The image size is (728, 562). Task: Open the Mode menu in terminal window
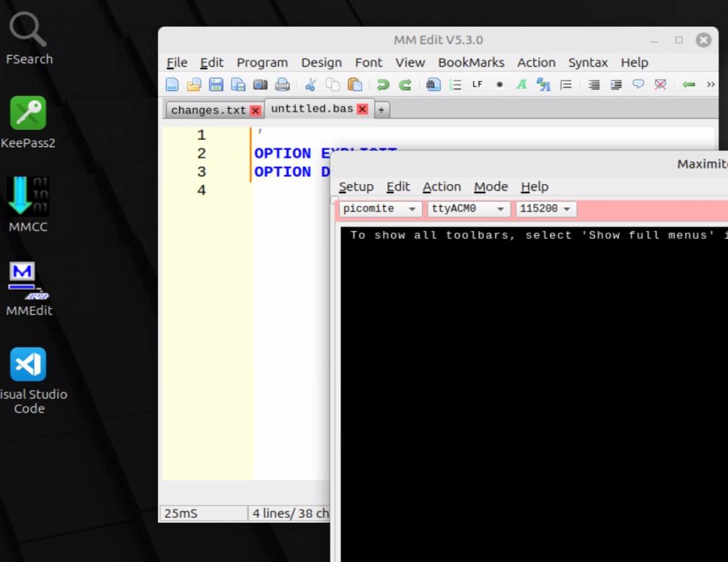[491, 187]
